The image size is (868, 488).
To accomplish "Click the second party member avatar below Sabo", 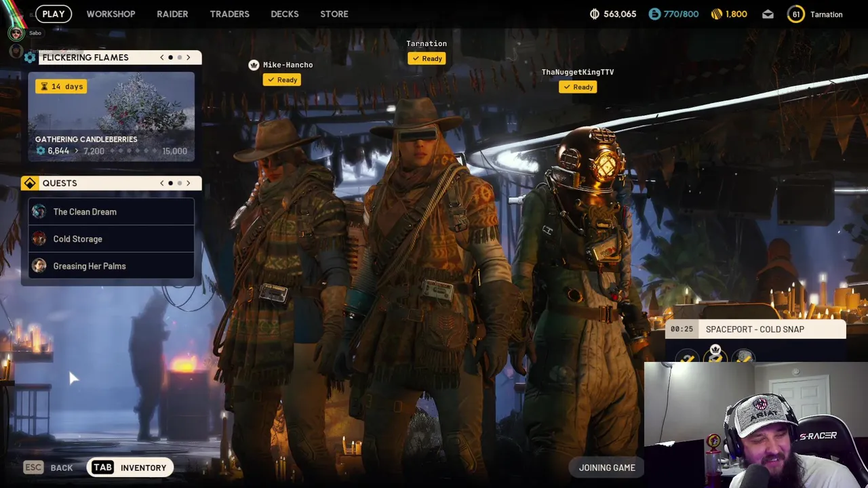I will 16,51.
